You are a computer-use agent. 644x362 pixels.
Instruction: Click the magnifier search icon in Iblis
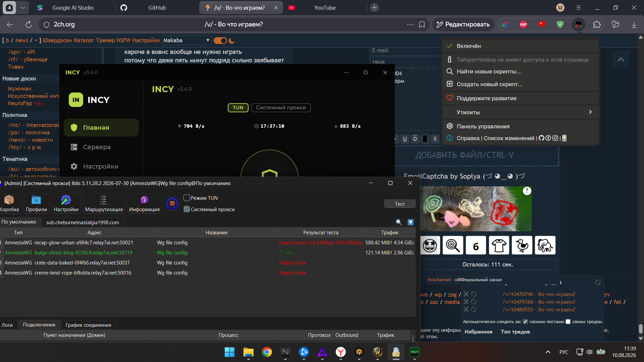399,222
